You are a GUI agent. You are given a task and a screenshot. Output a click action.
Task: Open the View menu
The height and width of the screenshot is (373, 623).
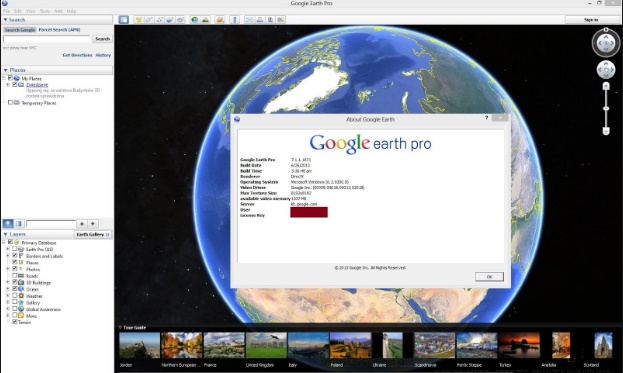click(31, 11)
